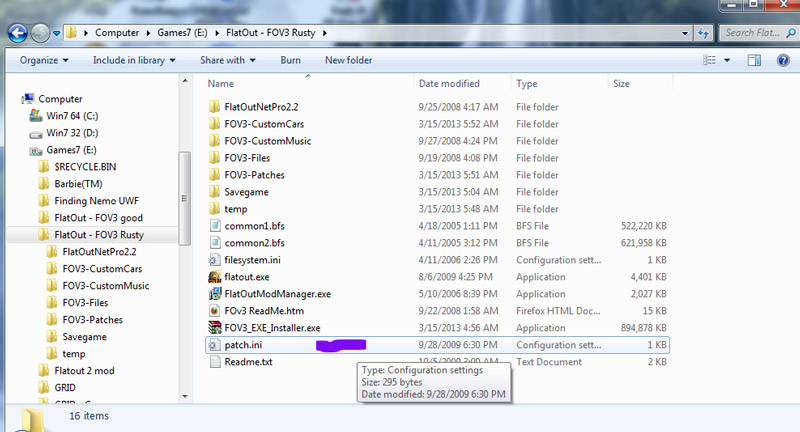The image size is (800, 432).
Task: Click 16 items in the details pane
Action: tap(89, 416)
